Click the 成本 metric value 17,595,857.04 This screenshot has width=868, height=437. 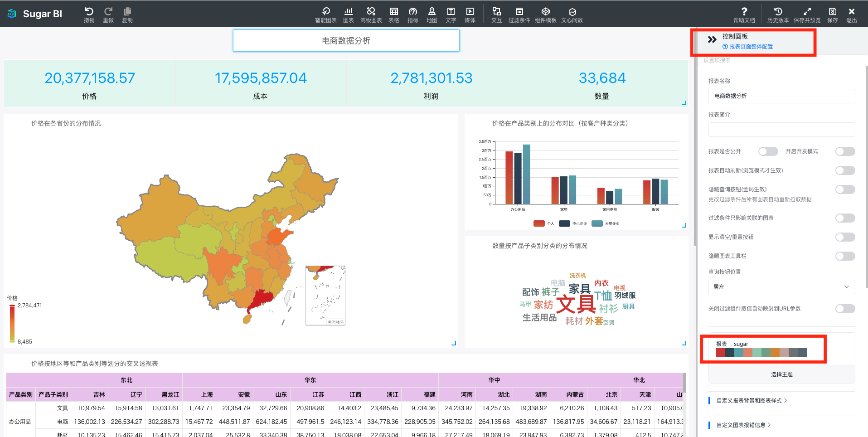coord(261,78)
